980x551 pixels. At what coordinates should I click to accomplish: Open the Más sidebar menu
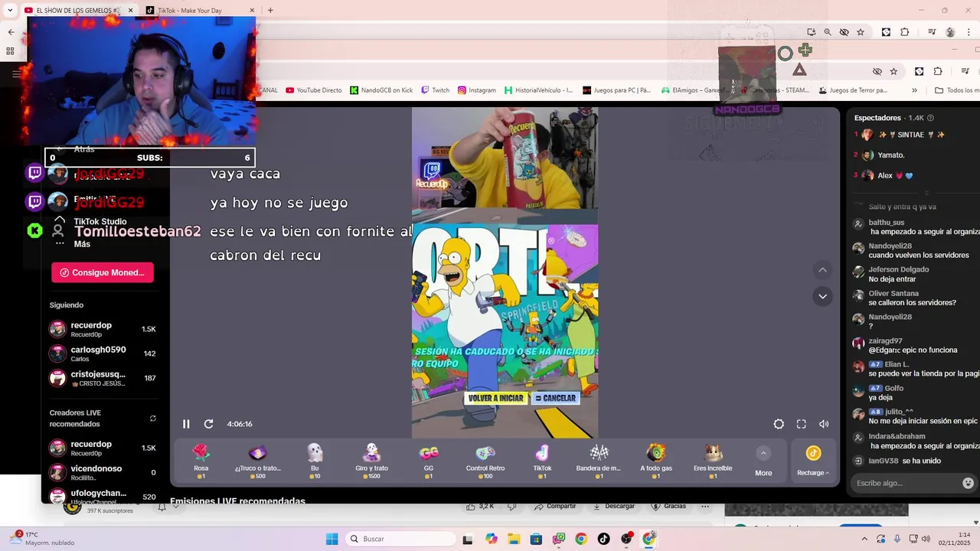[82, 244]
